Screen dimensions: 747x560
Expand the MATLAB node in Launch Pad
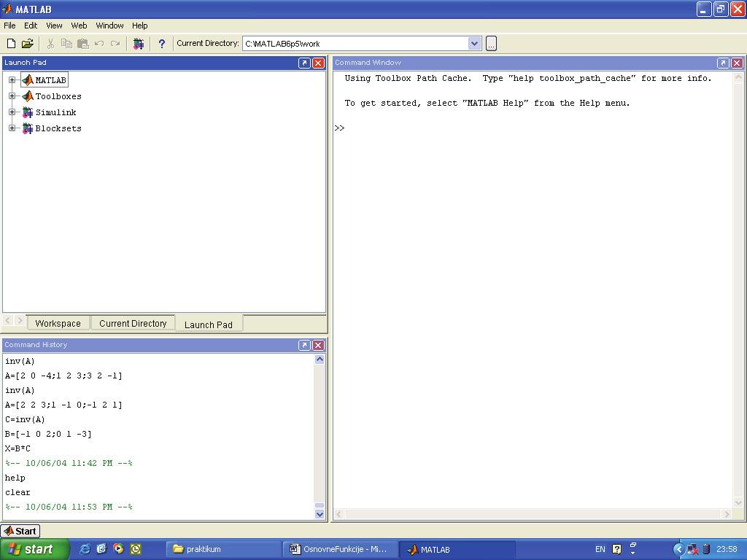coord(12,80)
